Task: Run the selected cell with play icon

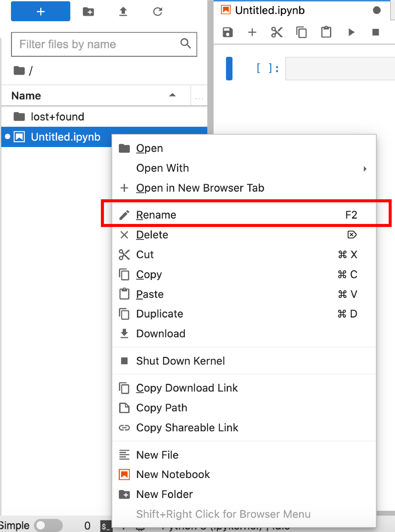Action: (351, 32)
